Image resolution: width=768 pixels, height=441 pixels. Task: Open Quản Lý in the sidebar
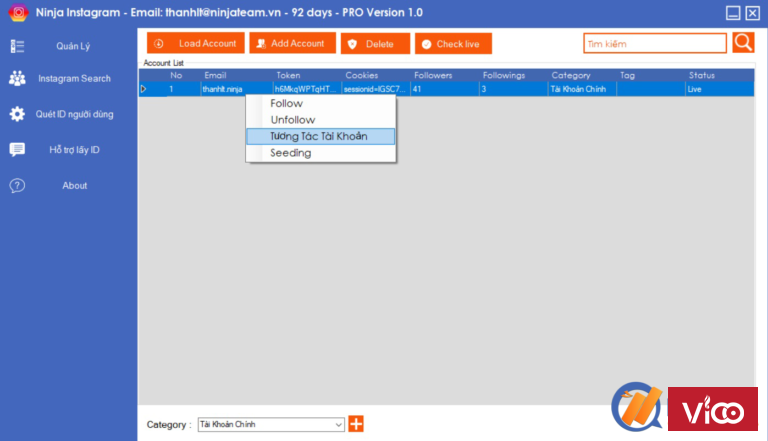pos(73,46)
